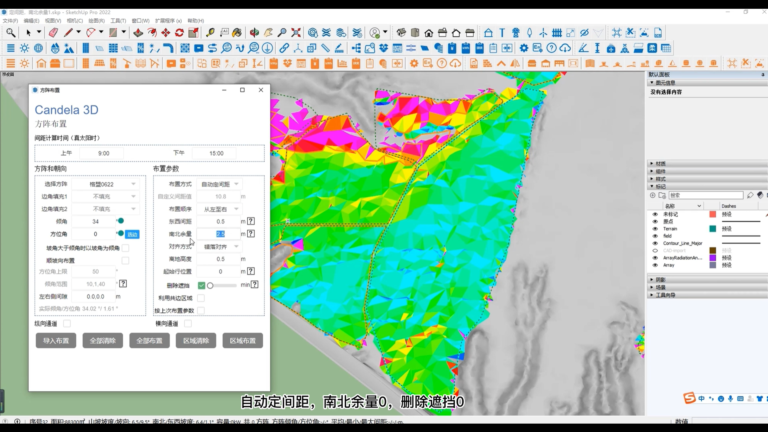Click the region layout button
The height and width of the screenshot is (432, 768).
(242, 341)
